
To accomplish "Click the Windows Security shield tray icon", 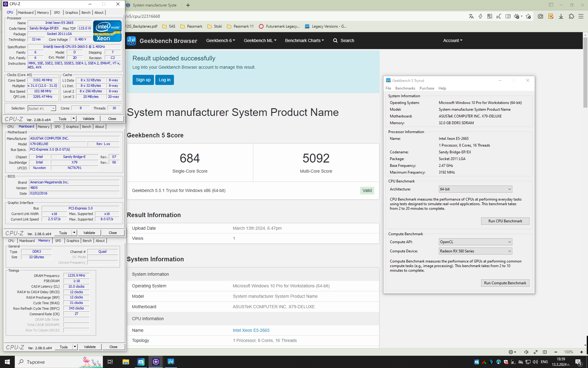I will (x=506, y=362).
